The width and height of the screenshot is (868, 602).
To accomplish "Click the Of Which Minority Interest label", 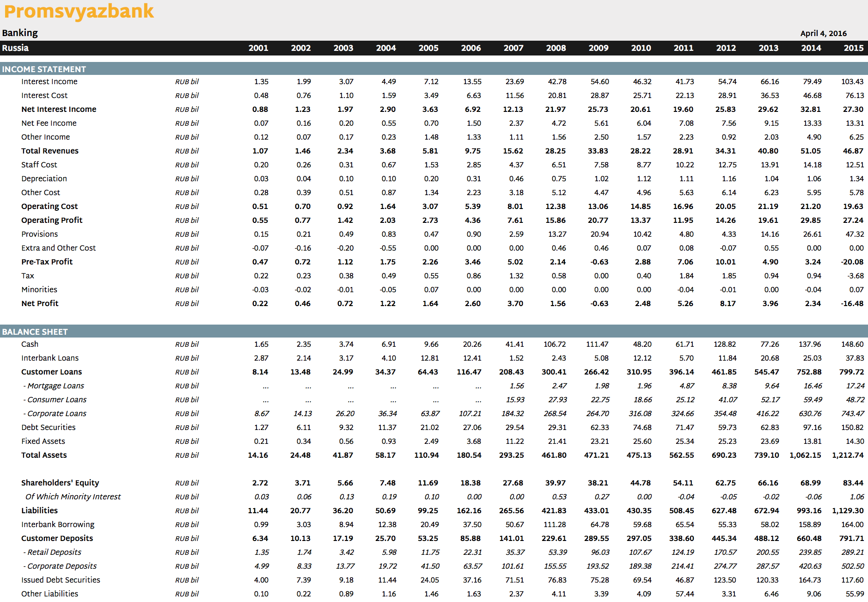I will coord(73,497).
